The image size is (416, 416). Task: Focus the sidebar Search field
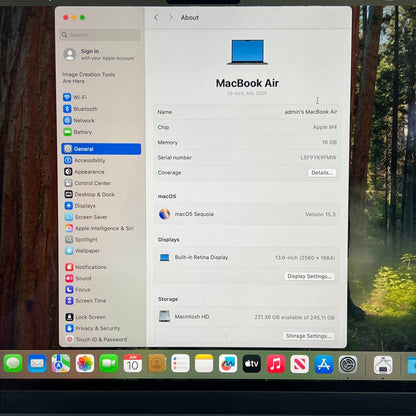[x=100, y=35]
